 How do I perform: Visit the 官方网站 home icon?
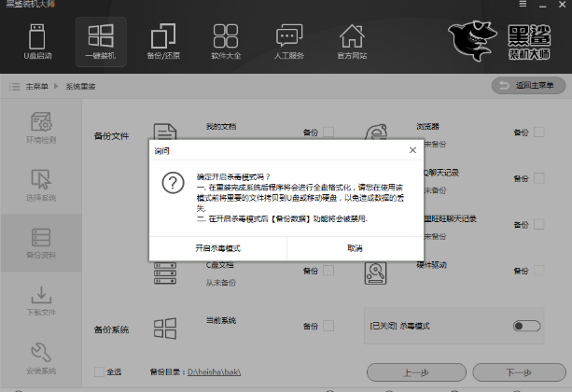point(351,42)
